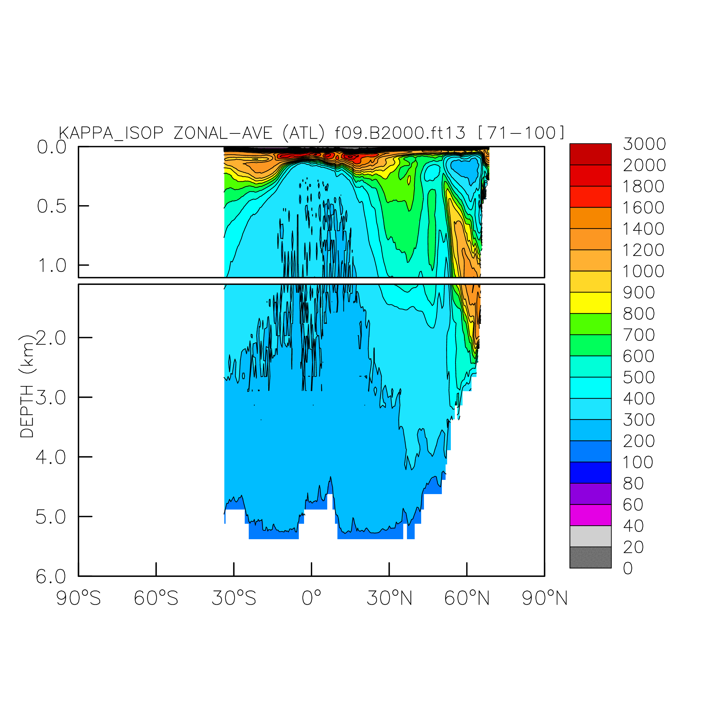Select the orange 1600 colorbar swatch
This screenshot has height=728, width=728.
(x=590, y=218)
